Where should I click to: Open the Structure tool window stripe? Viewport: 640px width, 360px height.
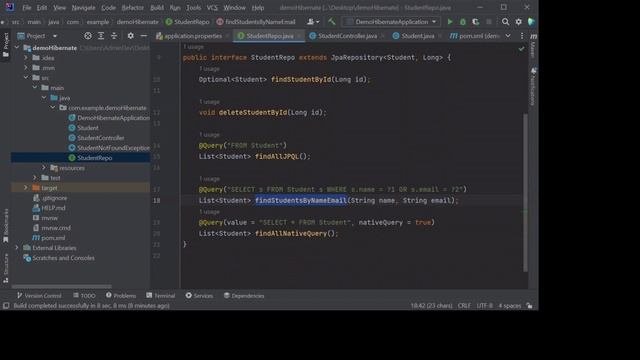pyautogui.click(x=6, y=268)
